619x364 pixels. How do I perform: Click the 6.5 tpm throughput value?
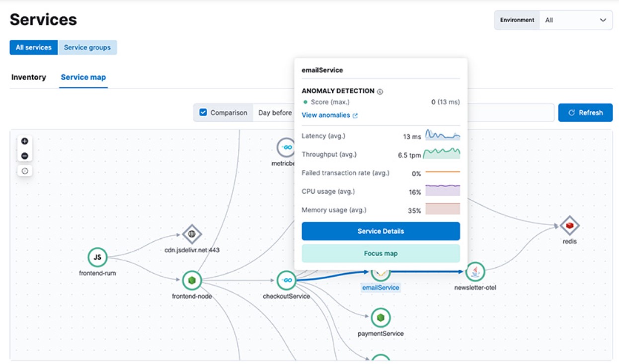[409, 155]
